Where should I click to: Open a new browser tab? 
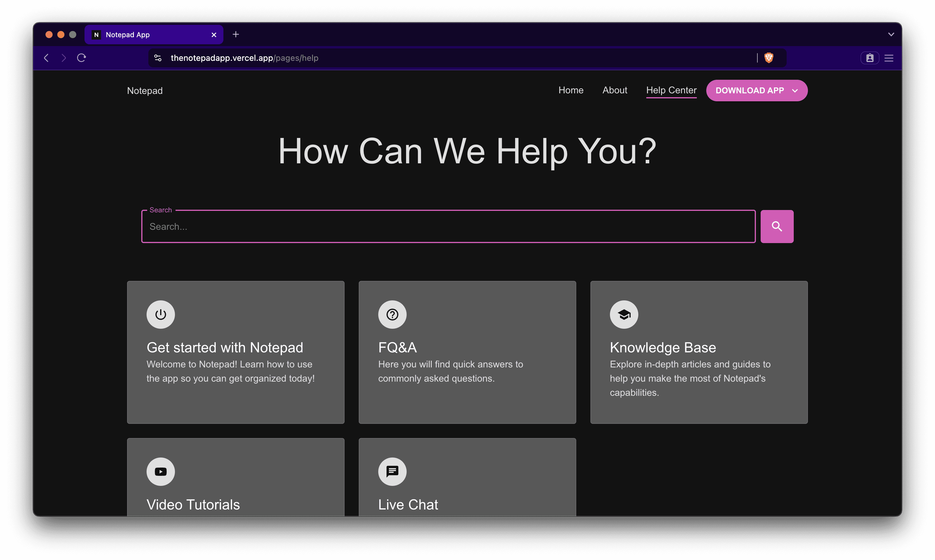pyautogui.click(x=236, y=34)
